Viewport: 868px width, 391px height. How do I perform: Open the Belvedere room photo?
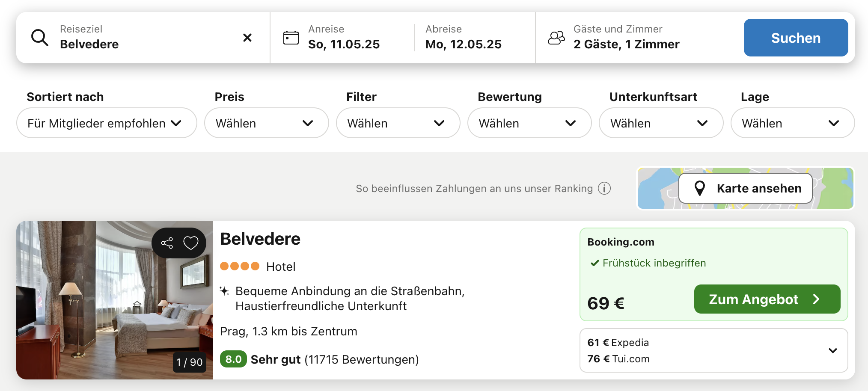(x=115, y=300)
